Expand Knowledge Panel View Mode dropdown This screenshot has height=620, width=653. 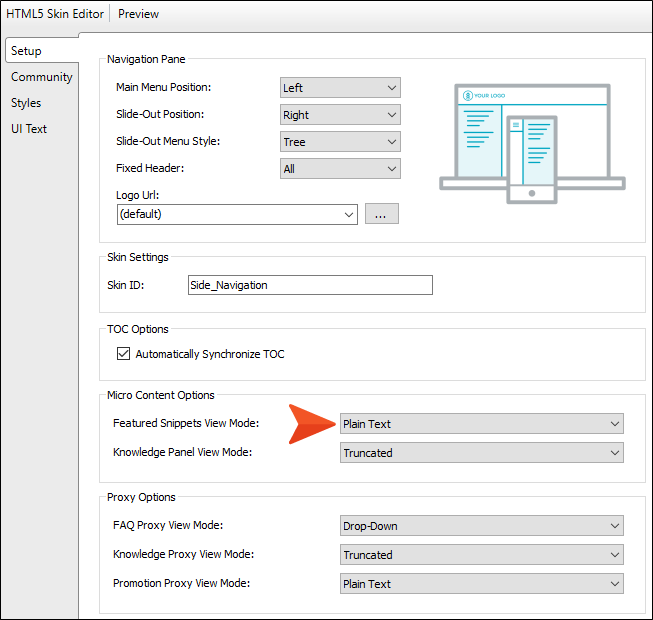tap(481, 453)
